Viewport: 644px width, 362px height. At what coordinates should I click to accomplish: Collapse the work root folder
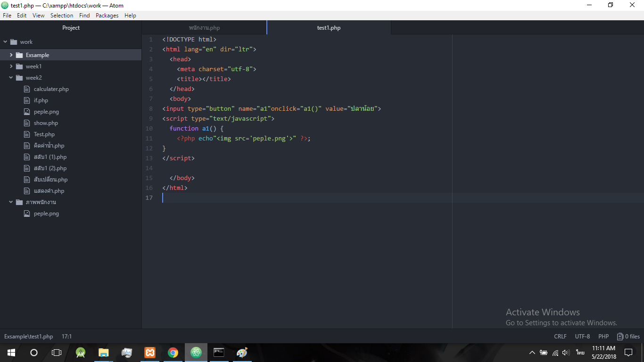click(5, 42)
